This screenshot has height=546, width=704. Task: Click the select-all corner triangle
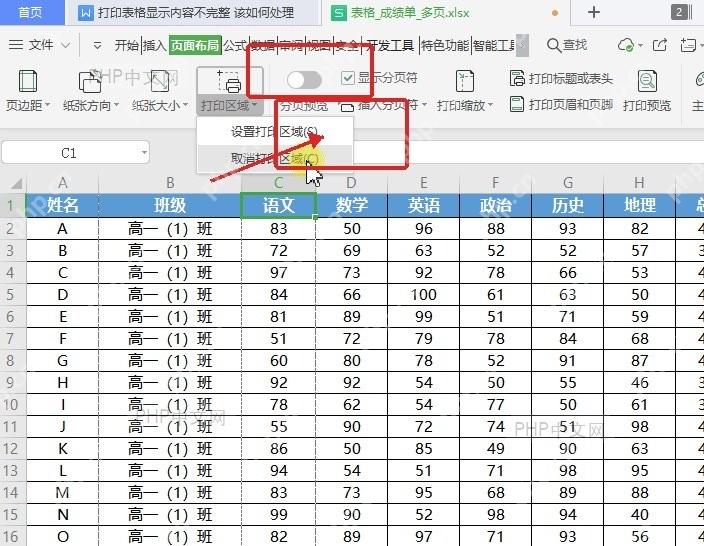tap(16, 184)
